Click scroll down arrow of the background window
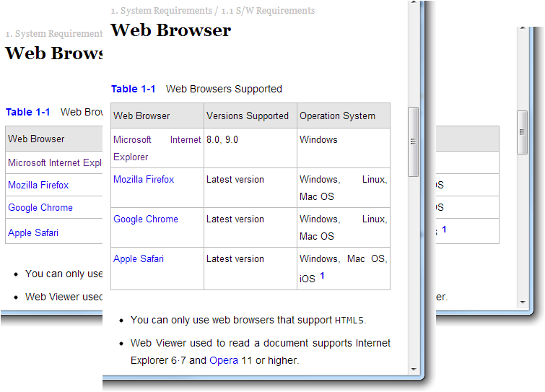The image size is (545, 392). [523, 301]
